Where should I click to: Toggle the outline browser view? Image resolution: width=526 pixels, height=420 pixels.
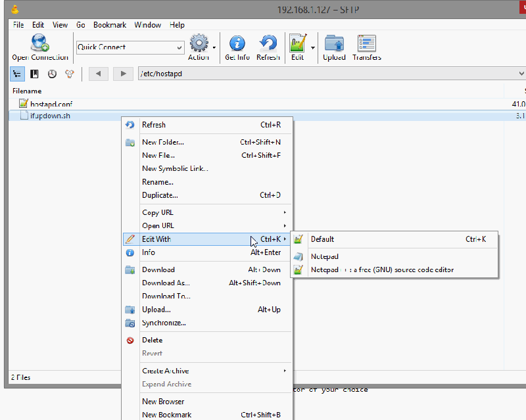click(x=16, y=74)
